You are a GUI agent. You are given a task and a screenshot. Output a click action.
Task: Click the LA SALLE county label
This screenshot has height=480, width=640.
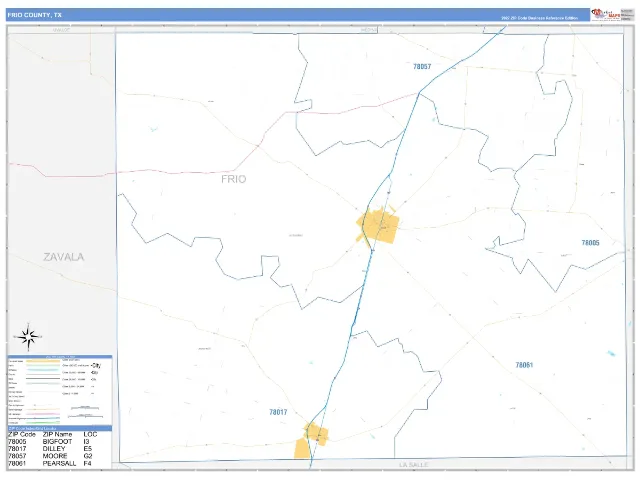pyautogui.click(x=413, y=465)
